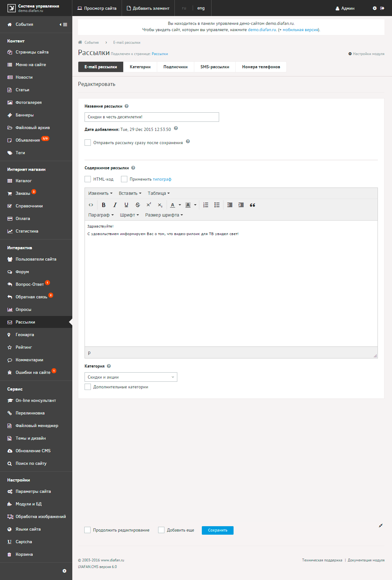Expand the Размер шрифта dropdown
Image resolution: width=392 pixels, height=580 pixels.
tap(164, 215)
